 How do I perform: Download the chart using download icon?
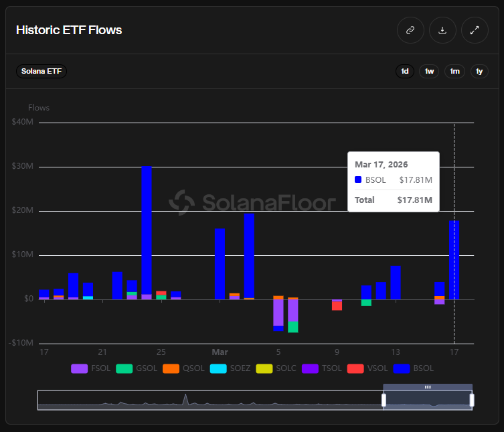[x=442, y=30]
